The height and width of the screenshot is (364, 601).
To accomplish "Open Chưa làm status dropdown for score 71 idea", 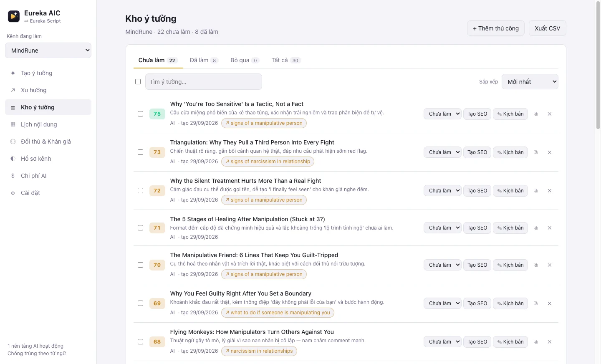I will click(442, 228).
